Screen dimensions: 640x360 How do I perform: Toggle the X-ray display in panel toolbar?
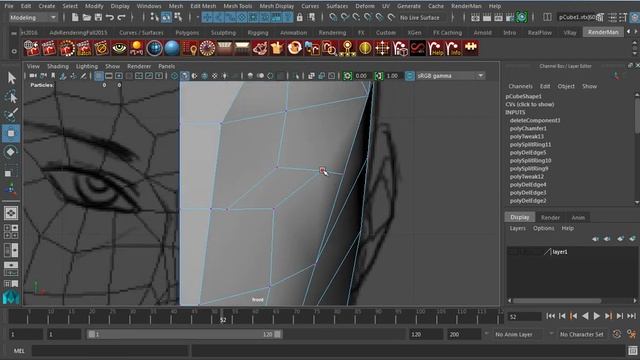[311, 76]
